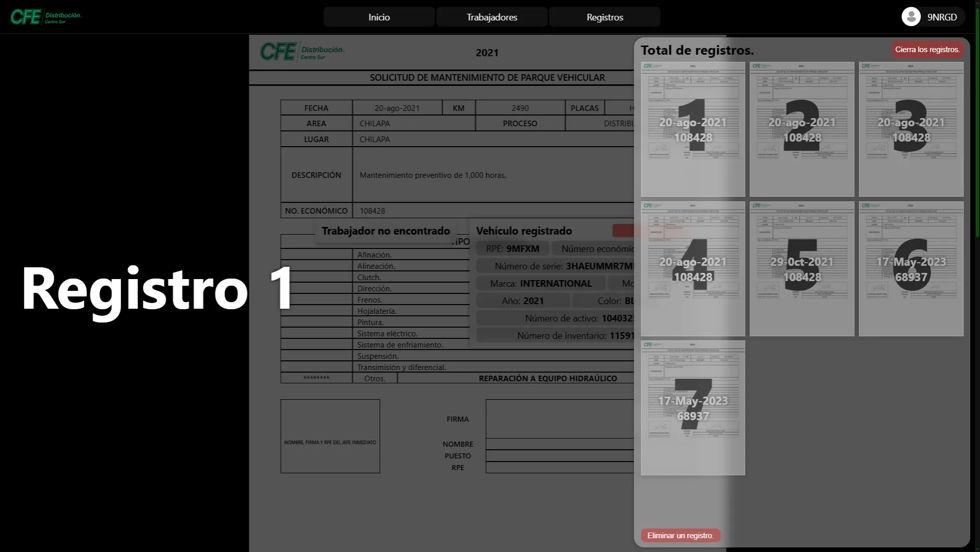Image resolution: width=980 pixels, height=552 pixels.
Task: Click Cierra los registros button
Action: coord(927,50)
